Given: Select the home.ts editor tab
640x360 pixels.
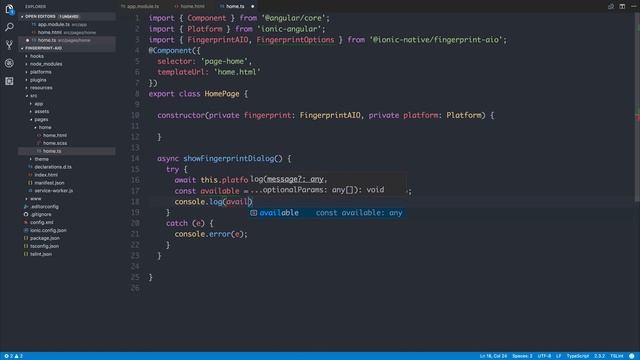Looking at the screenshot, I should [234, 6].
